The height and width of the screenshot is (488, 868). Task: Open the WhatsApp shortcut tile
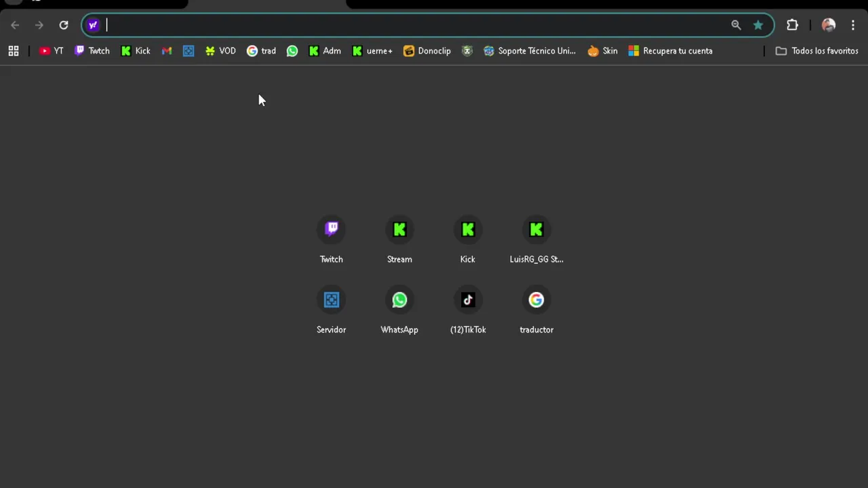(x=399, y=311)
